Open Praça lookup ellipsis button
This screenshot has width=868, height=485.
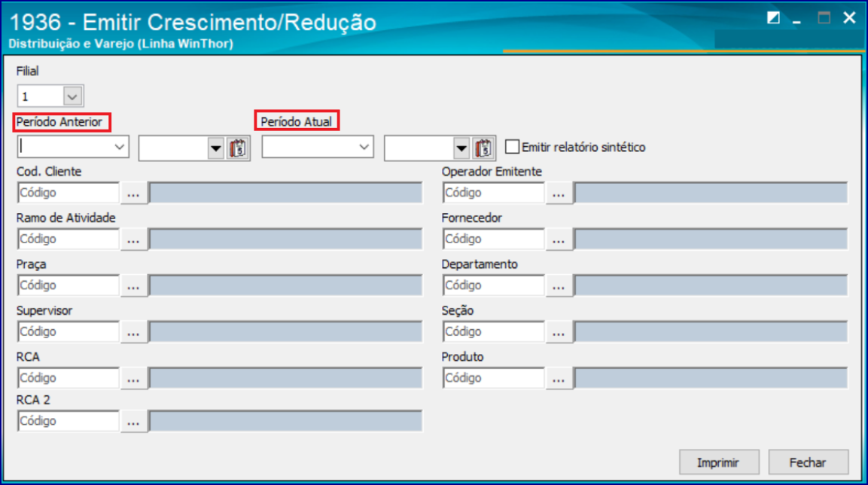[x=133, y=285]
